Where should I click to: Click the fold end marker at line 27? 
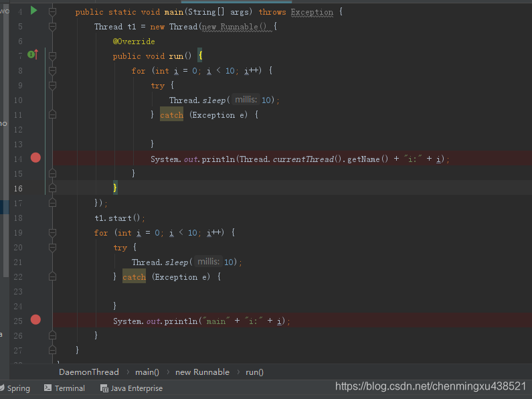52,350
